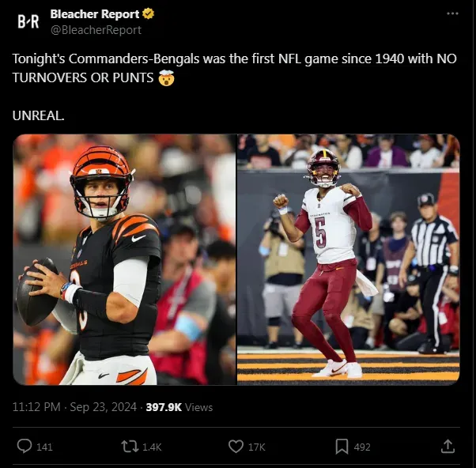Bookmark this post
Image resolution: width=476 pixels, height=468 pixels.
tap(342, 447)
